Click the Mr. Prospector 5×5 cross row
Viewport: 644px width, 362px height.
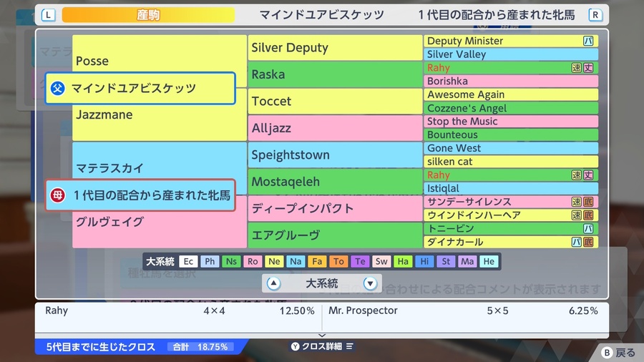pos(463,311)
